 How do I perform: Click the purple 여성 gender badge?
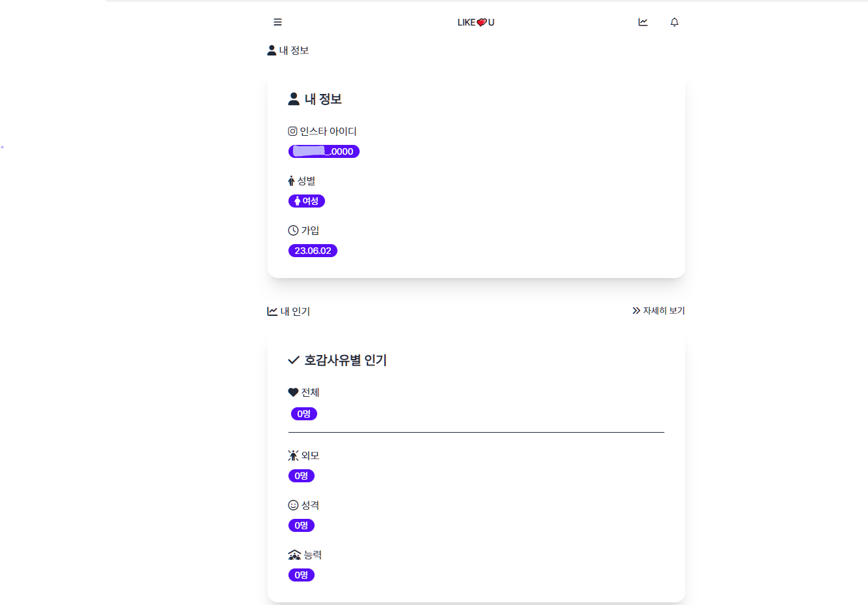pyautogui.click(x=306, y=201)
